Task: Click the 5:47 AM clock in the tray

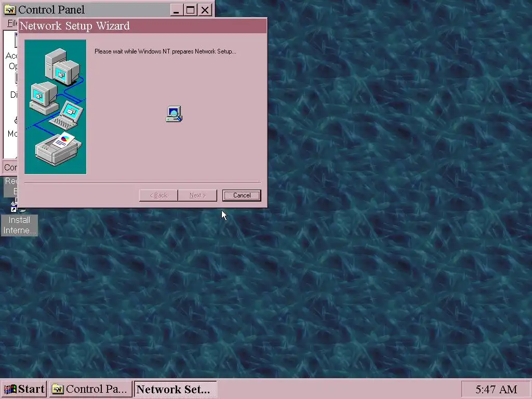Action: tap(496, 389)
